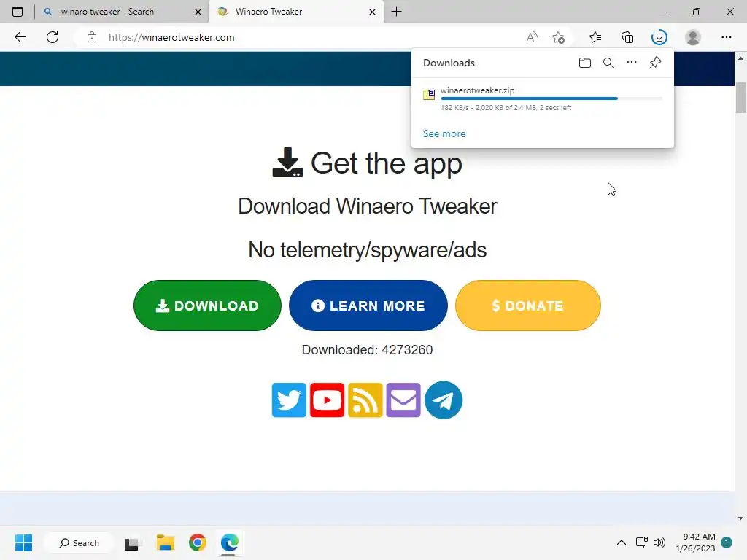Click Microsoft Edge taskbar icon
The width and height of the screenshot is (747, 560).
tap(230, 542)
